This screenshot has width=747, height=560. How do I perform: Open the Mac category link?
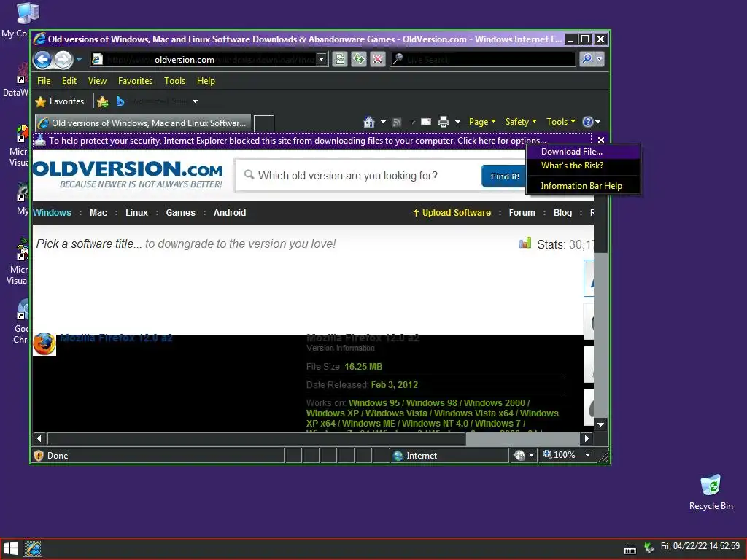click(98, 213)
